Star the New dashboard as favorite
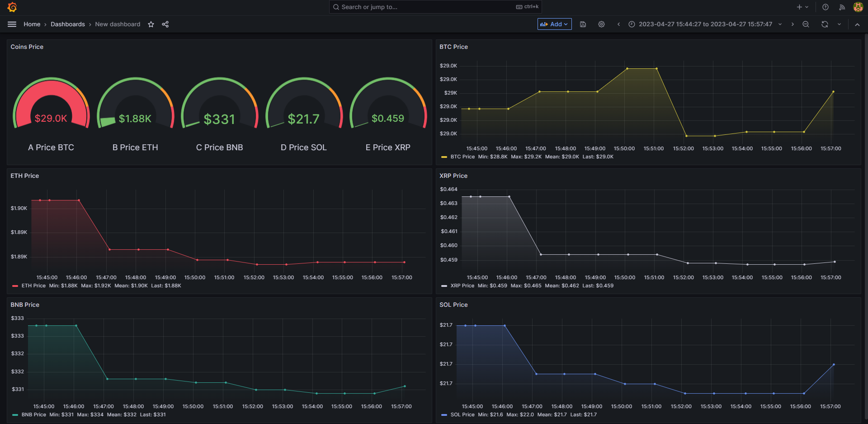 [x=151, y=24]
